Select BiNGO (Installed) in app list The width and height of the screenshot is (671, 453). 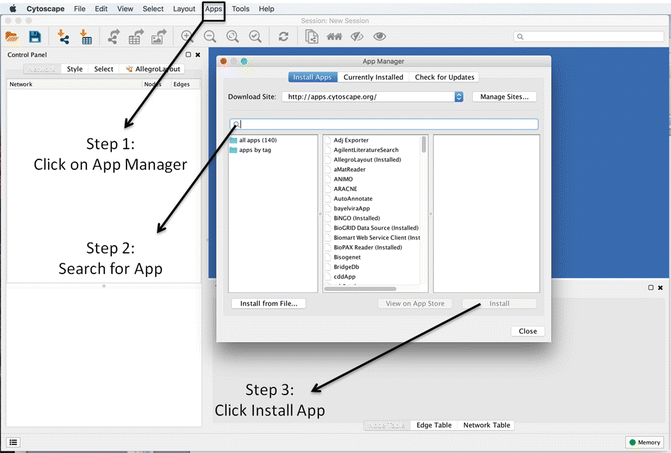click(x=357, y=218)
